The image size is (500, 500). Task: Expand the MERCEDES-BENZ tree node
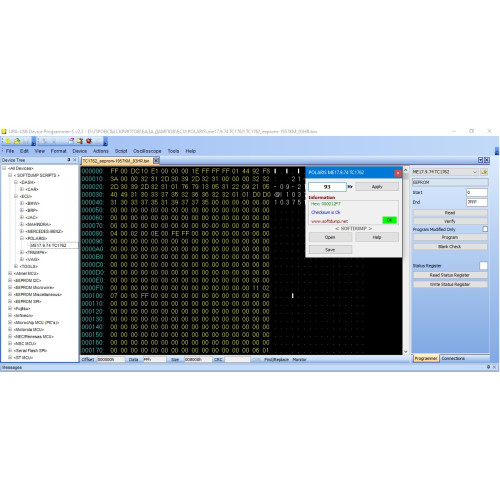coord(22,231)
